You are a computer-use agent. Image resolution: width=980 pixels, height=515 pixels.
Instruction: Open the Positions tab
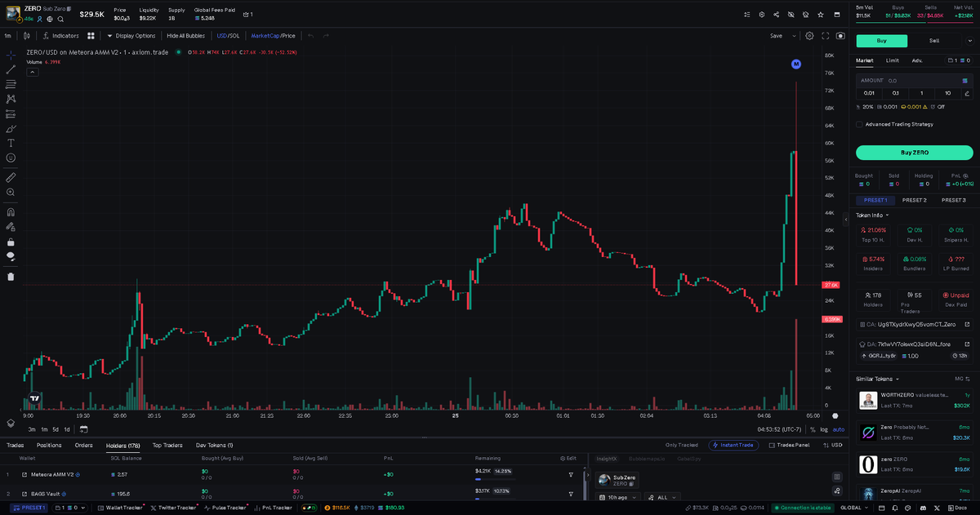tap(49, 445)
